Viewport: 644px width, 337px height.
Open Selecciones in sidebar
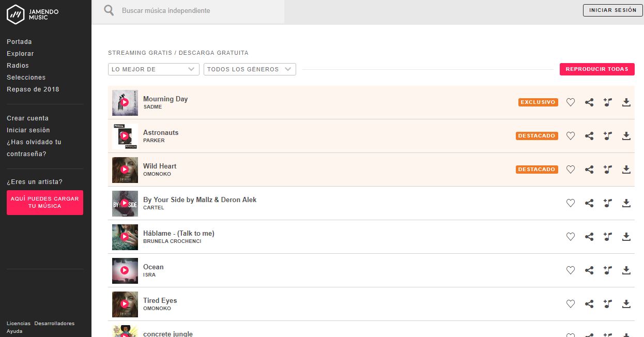(26, 78)
